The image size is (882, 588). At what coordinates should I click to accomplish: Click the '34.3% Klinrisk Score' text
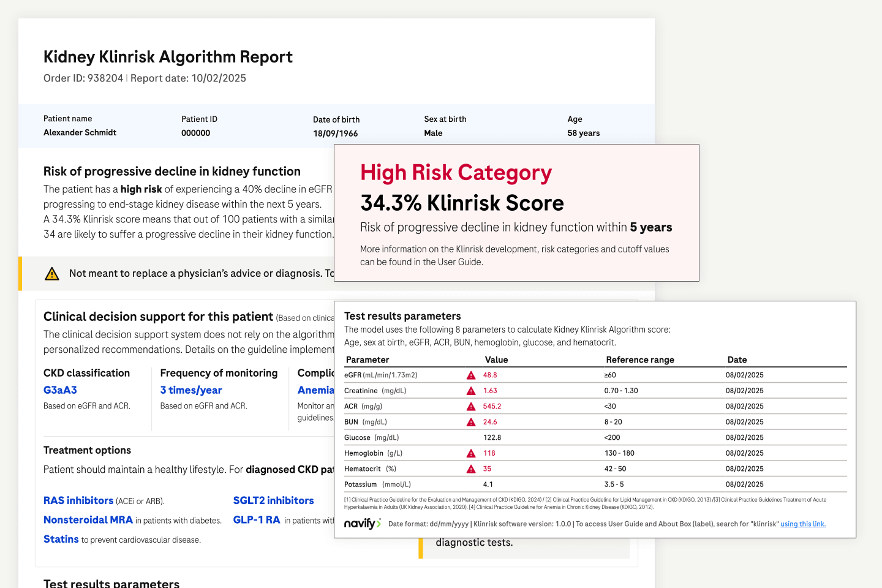pyautogui.click(x=462, y=203)
